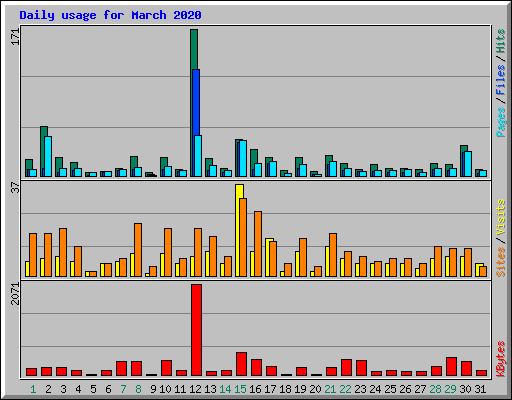The width and height of the screenshot is (512, 400).
Task: Click the chart title 'Daily usage for March 2020'
Action: click(x=110, y=15)
